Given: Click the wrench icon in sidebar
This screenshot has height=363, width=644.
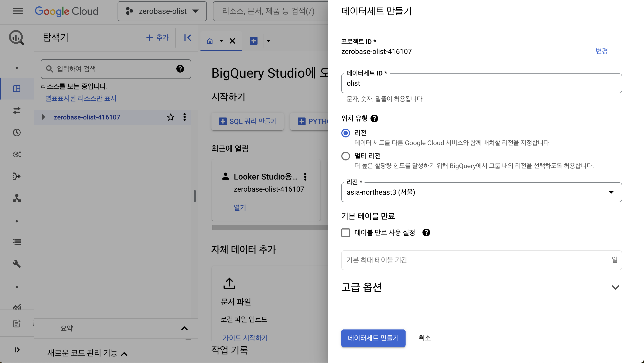Looking at the screenshot, I should 17,264.
